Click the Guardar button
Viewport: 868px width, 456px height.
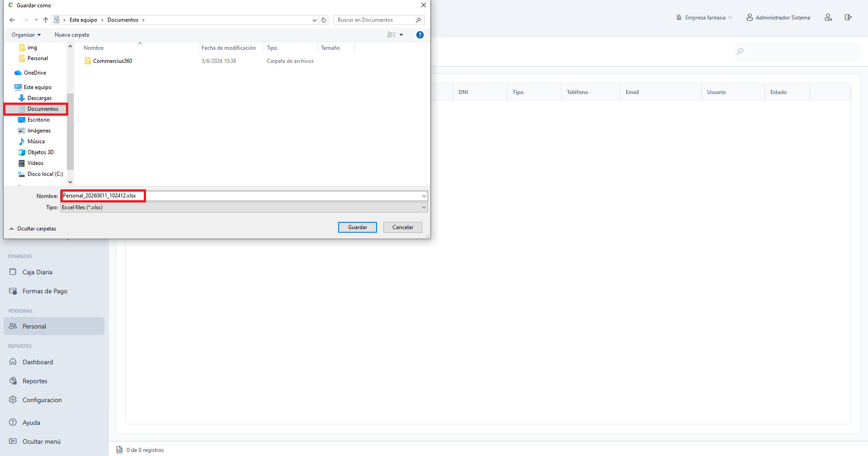click(x=358, y=227)
